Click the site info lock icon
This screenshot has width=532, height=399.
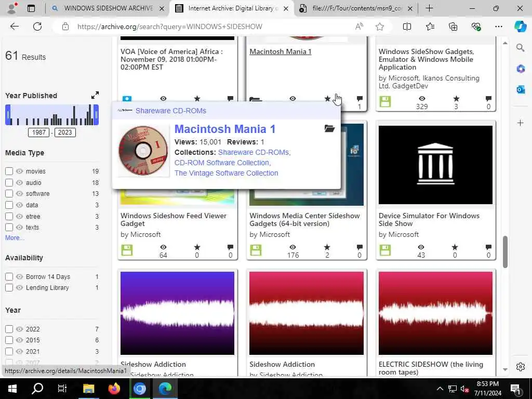pos(65,26)
